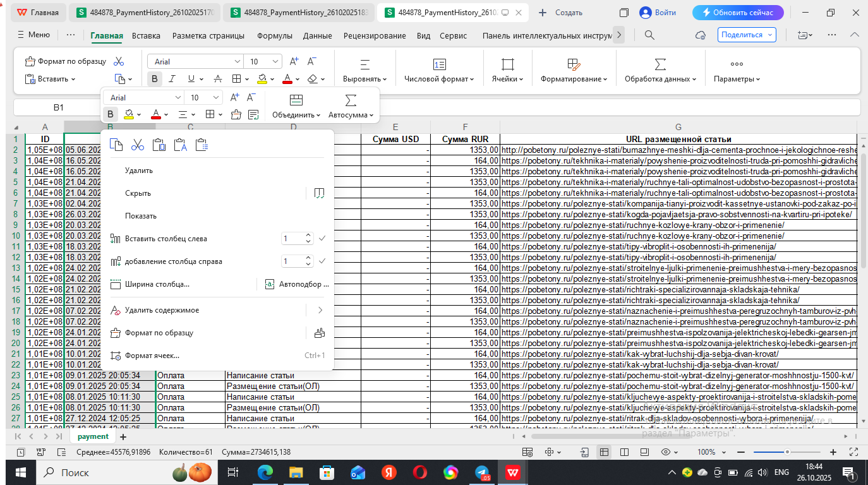The width and height of the screenshot is (868, 485).
Task: Increase insert-left column count stepper
Action: 308,236
